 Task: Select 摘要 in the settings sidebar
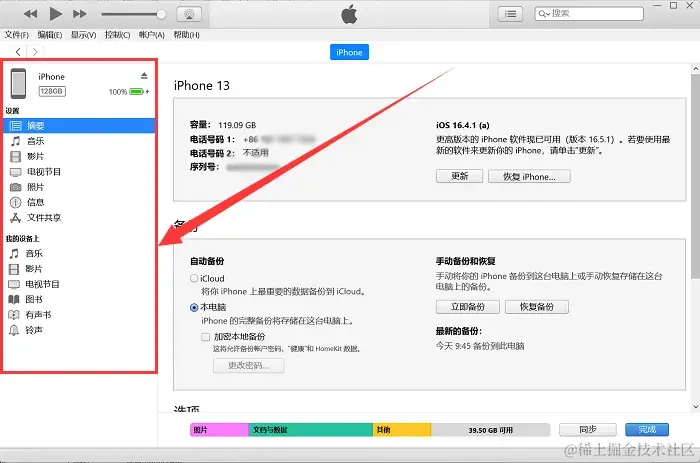[x=79, y=126]
